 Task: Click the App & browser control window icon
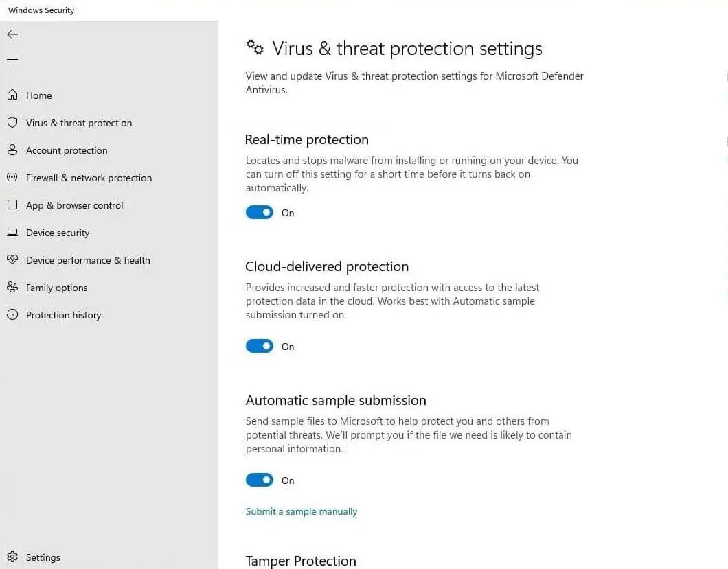pos(12,205)
